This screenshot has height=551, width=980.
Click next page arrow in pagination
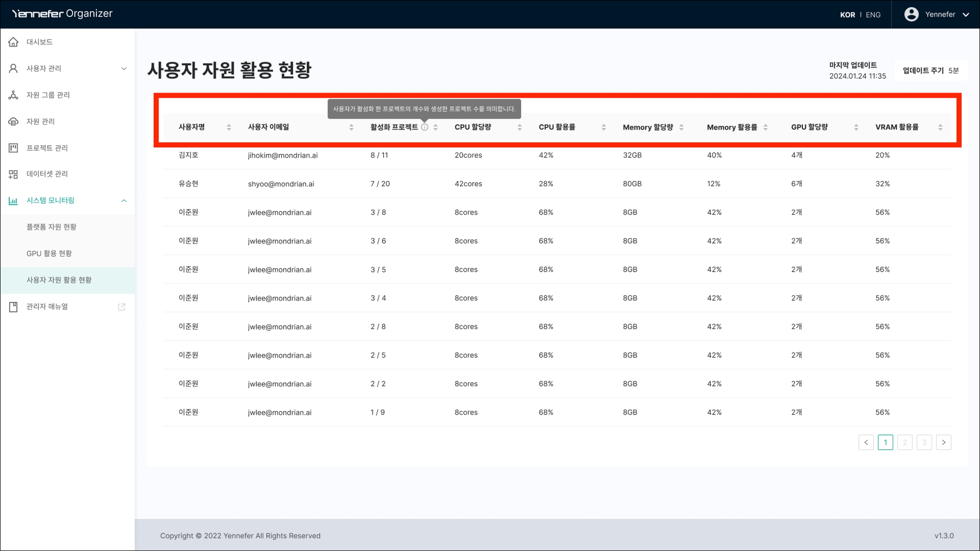click(943, 442)
